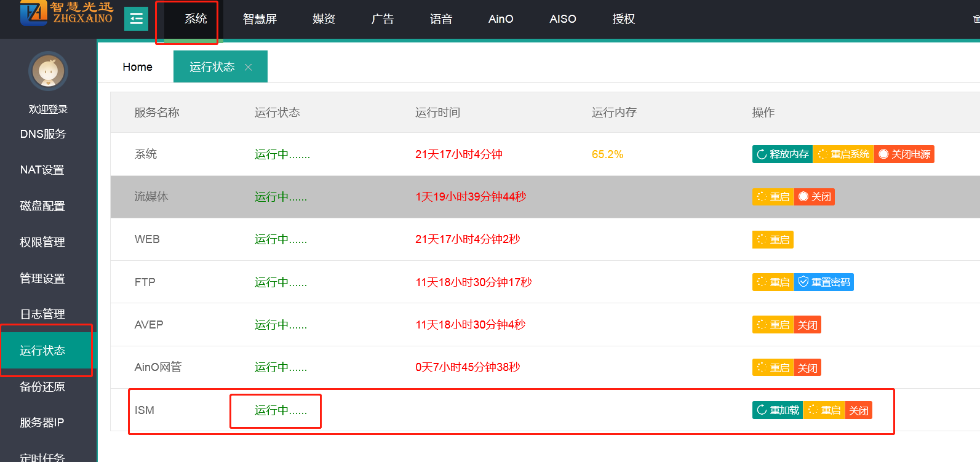Open DNS服务 in the sidebar

click(42, 133)
